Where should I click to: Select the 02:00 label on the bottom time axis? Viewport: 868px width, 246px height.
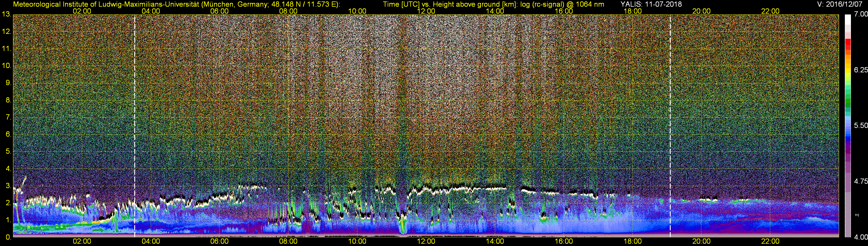82,242
